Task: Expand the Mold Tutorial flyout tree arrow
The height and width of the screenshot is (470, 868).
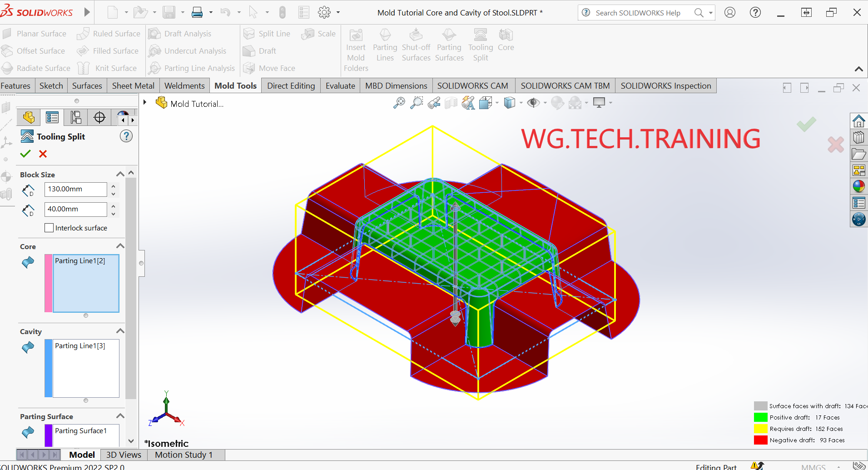Action: pyautogui.click(x=145, y=103)
